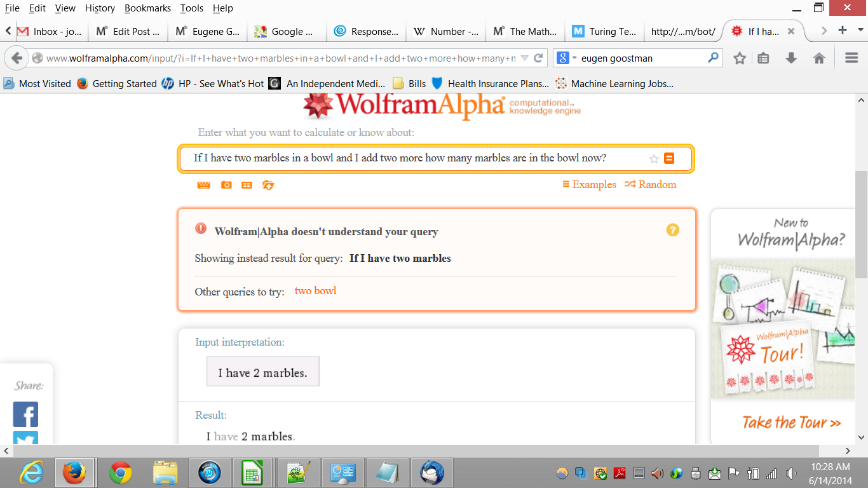Switch to the Turing Te... tab
Image resolution: width=868 pixels, height=488 pixels.
pyautogui.click(x=604, y=31)
